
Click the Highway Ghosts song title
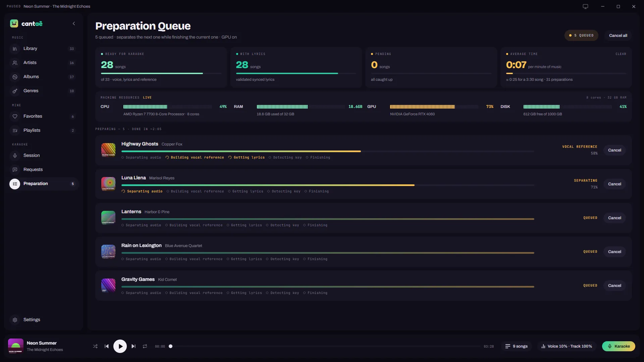140,144
